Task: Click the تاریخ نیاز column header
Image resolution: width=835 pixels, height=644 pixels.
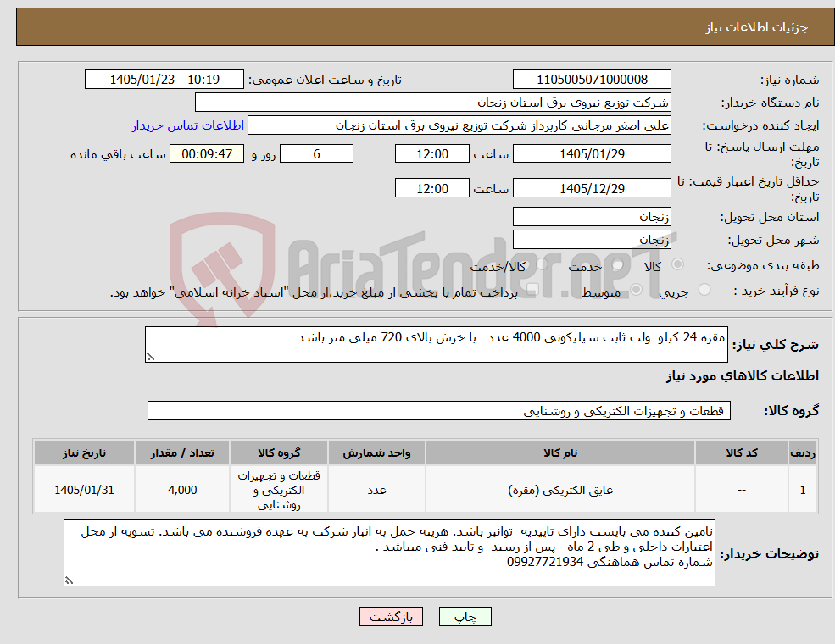Action: click(x=84, y=453)
